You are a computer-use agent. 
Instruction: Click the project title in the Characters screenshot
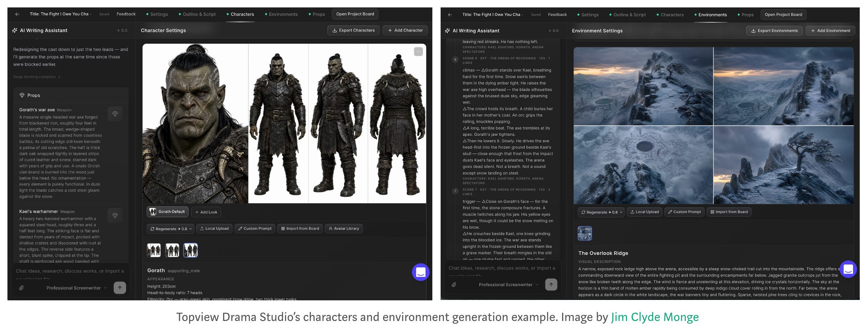(59, 14)
